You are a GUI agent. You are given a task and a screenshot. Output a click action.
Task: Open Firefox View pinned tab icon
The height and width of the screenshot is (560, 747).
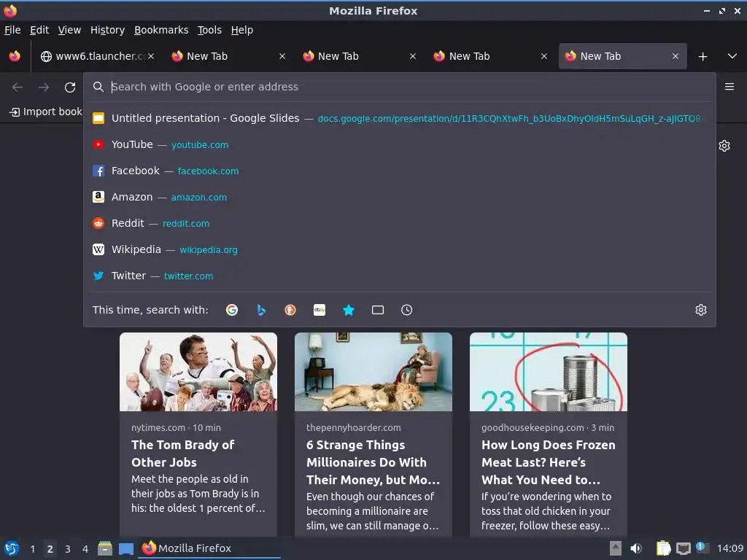[x=15, y=56]
